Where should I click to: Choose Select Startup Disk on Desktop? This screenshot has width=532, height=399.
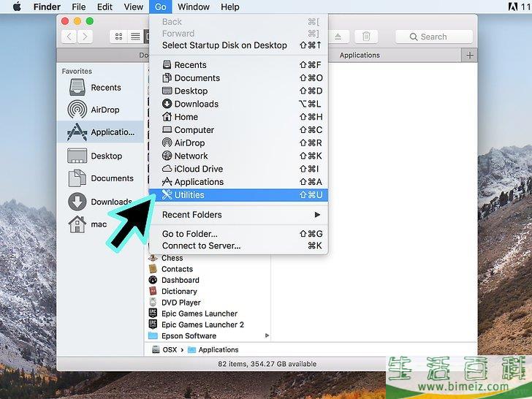[x=238, y=45]
